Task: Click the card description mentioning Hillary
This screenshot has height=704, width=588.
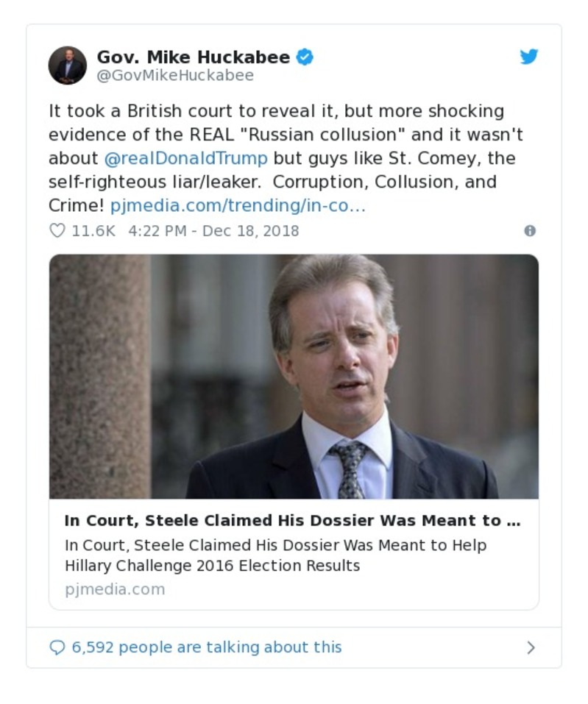Action: [275, 555]
